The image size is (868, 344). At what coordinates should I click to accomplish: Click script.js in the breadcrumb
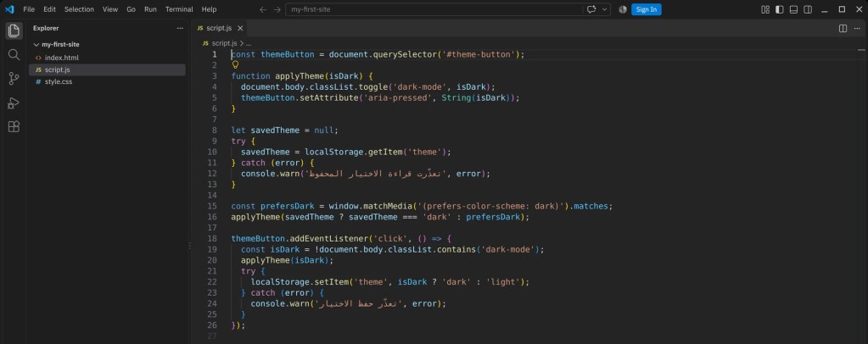click(224, 43)
